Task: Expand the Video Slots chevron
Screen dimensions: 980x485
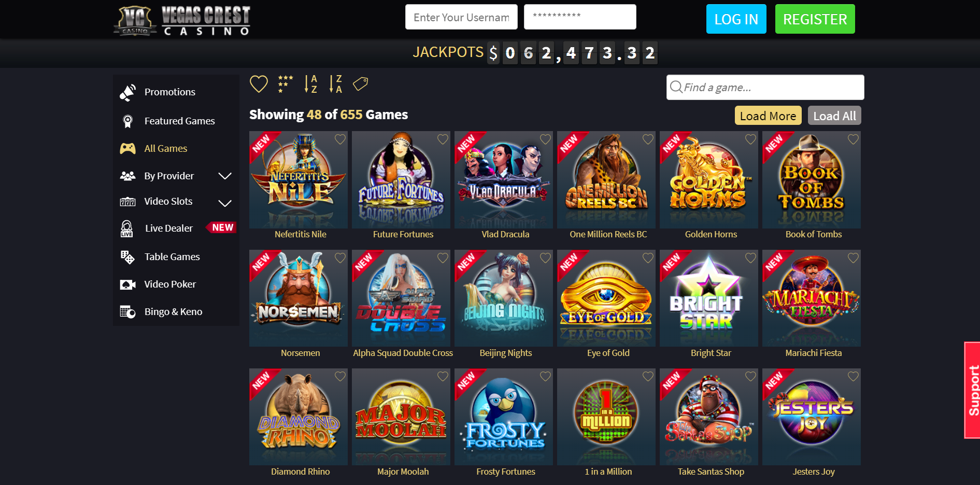Action: click(x=225, y=203)
